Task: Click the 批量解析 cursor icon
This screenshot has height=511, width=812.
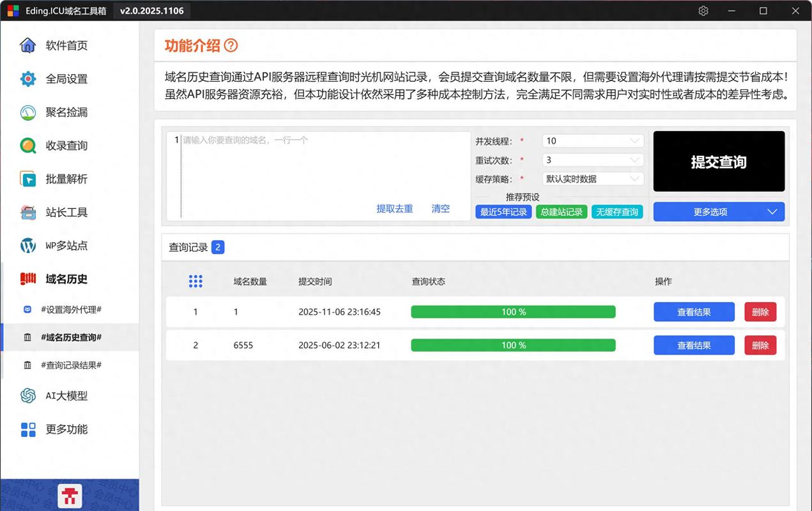Action: tap(28, 179)
